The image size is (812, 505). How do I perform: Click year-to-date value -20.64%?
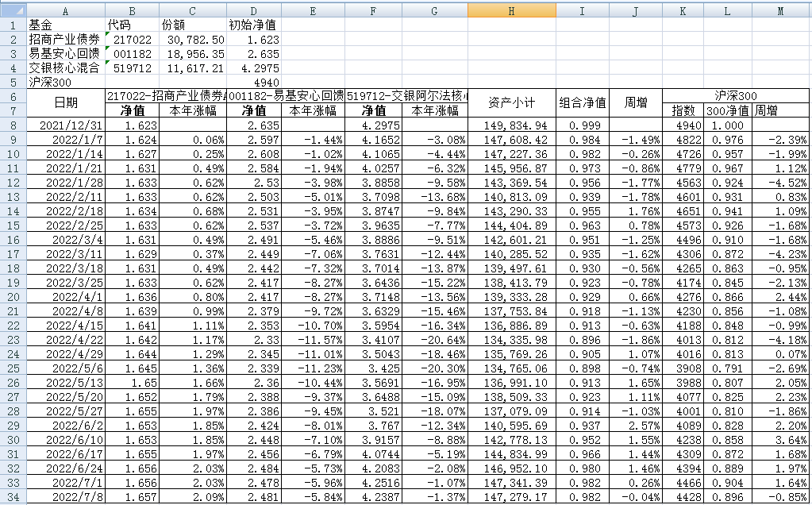435,340
